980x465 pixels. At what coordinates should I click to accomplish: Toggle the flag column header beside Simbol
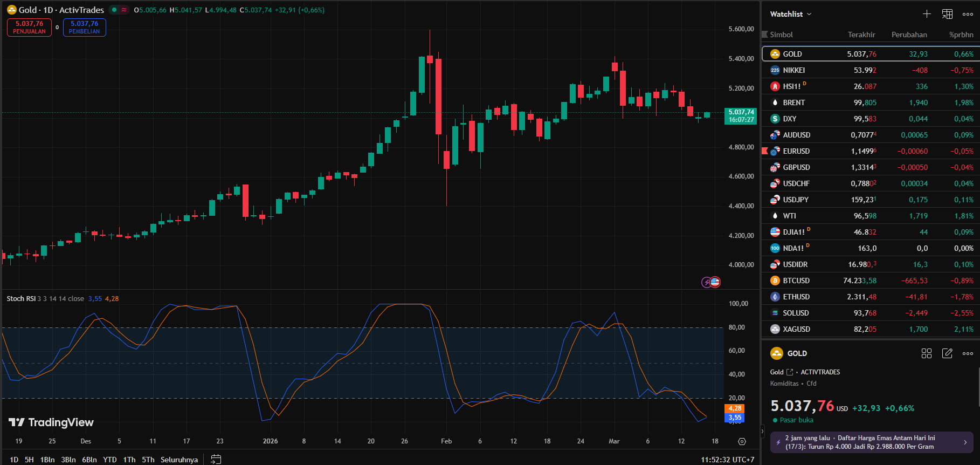click(764, 35)
